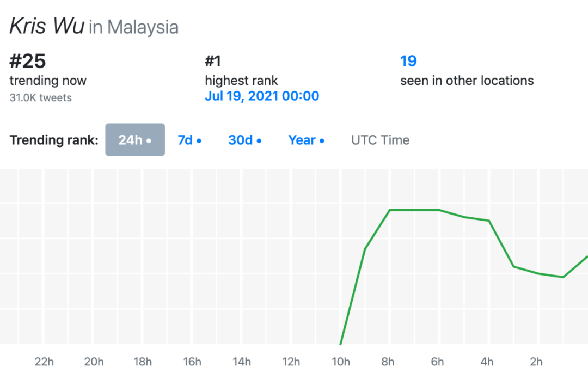Toggle the UTC Time setting
This screenshot has height=391, width=588.
[380, 140]
